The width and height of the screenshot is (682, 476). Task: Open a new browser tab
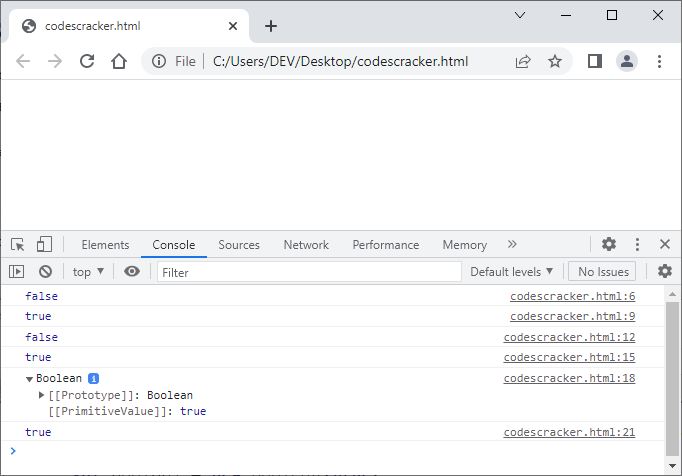271,26
